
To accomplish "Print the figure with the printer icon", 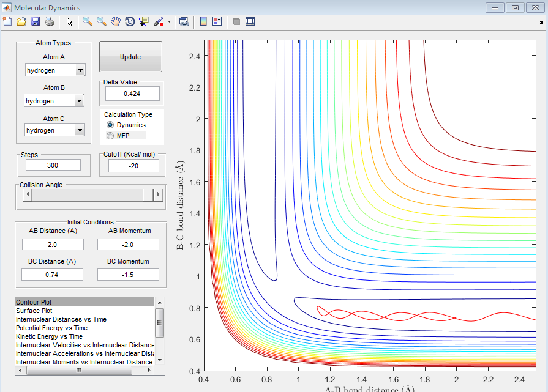I will [49, 21].
